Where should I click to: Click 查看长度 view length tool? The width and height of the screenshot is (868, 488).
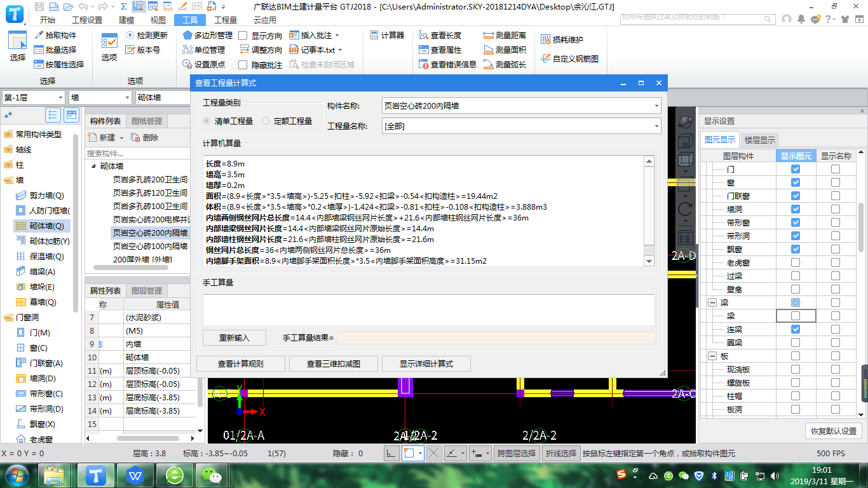point(440,36)
